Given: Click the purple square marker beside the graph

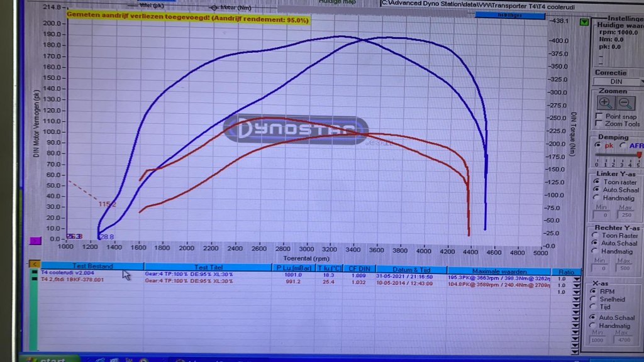Looking at the screenshot, I should click(x=35, y=241).
